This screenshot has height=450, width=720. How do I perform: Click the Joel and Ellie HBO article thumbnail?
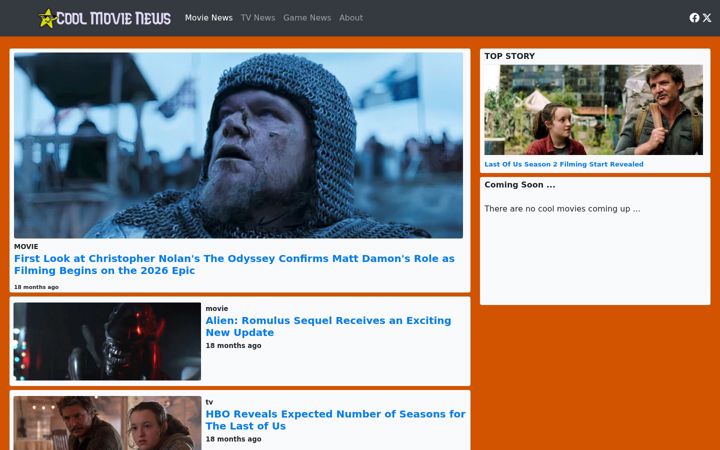click(x=107, y=423)
